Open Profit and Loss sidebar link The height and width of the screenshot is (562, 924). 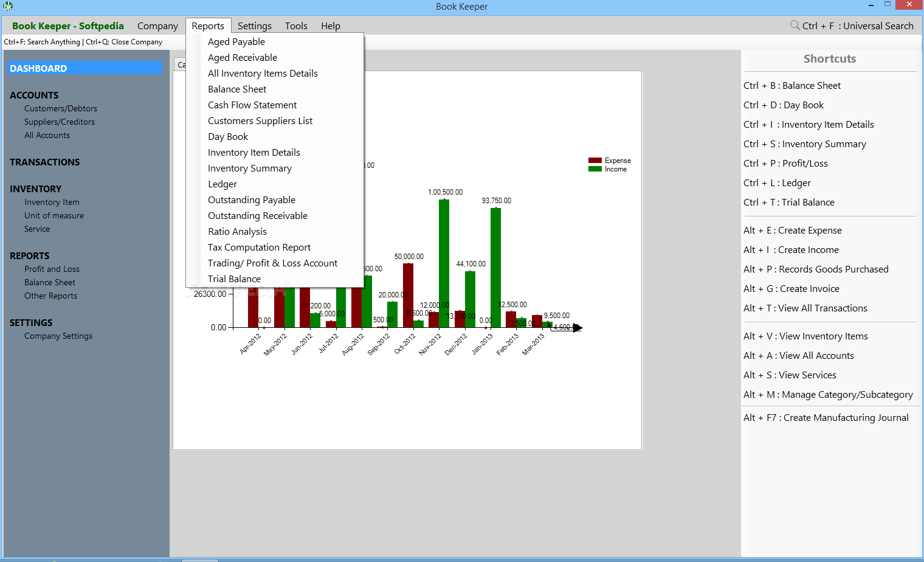point(52,269)
